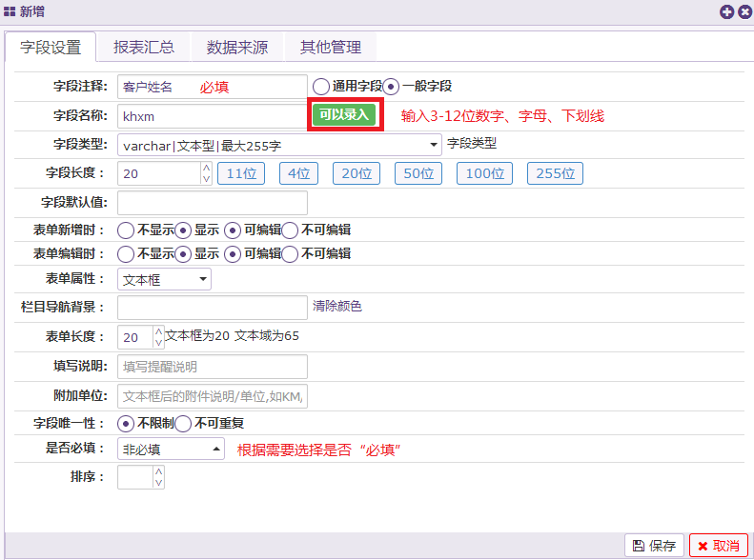Click the 取消 button
The image size is (754, 560).
point(718,546)
